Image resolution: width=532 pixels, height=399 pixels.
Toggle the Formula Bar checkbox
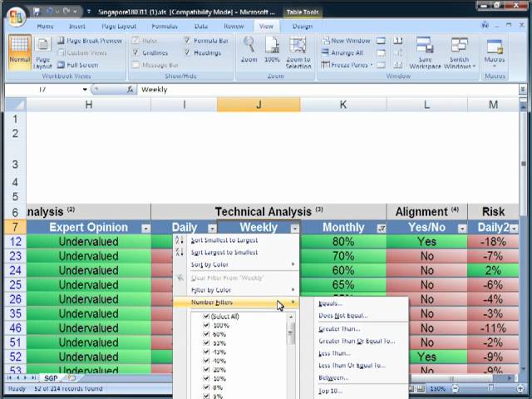point(187,41)
